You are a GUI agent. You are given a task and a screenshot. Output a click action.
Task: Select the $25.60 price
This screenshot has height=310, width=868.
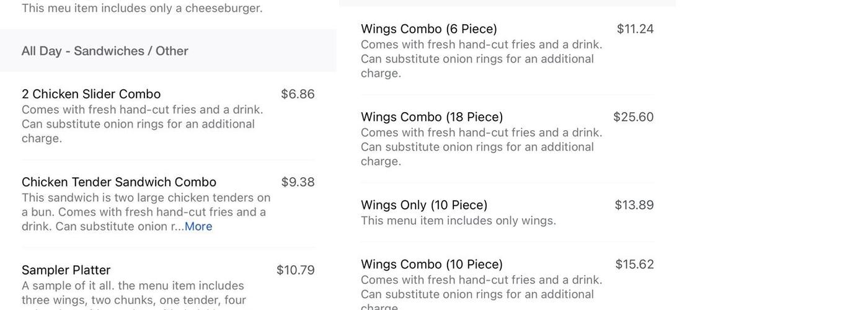(x=633, y=117)
